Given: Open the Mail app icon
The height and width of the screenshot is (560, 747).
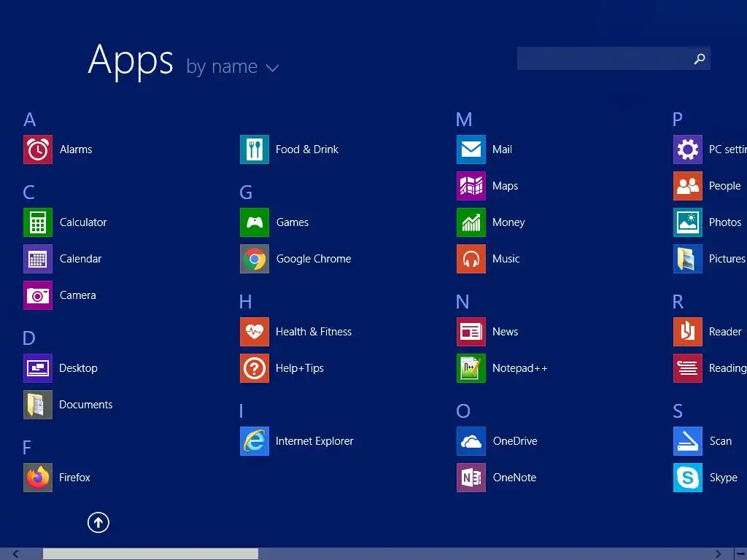Looking at the screenshot, I should point(471,149).
